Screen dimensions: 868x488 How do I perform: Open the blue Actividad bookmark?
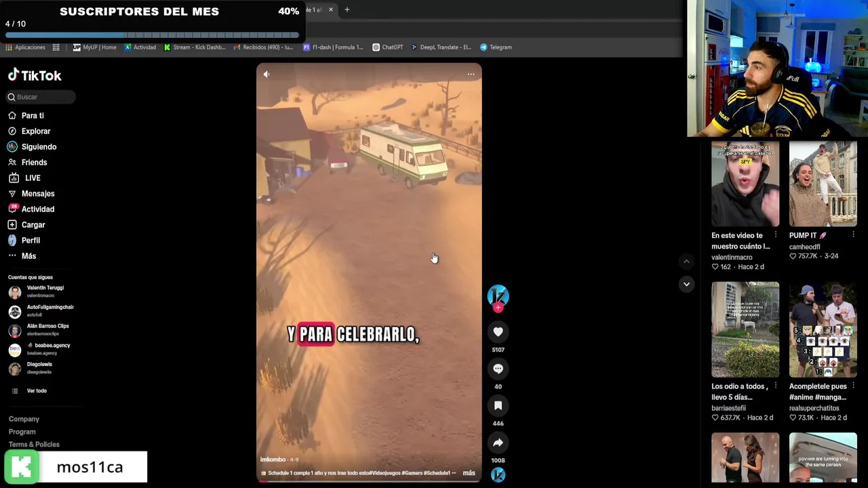[140, 47]
